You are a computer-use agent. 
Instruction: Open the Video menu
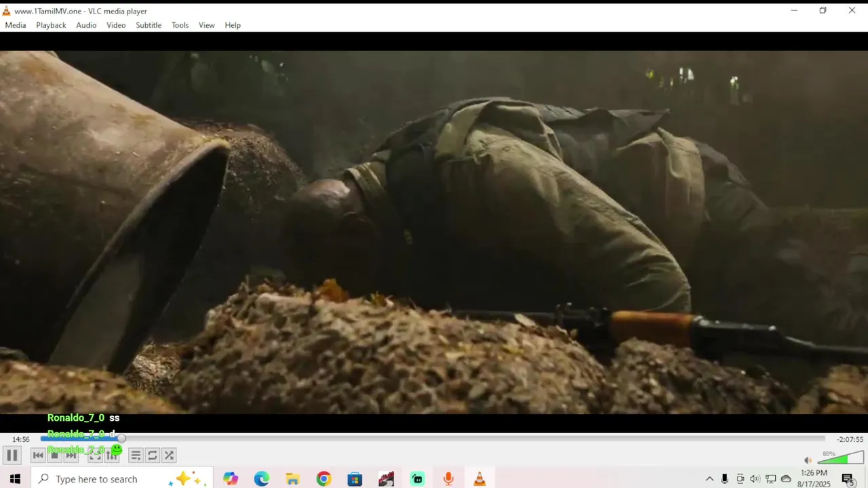tap(116, 25)
